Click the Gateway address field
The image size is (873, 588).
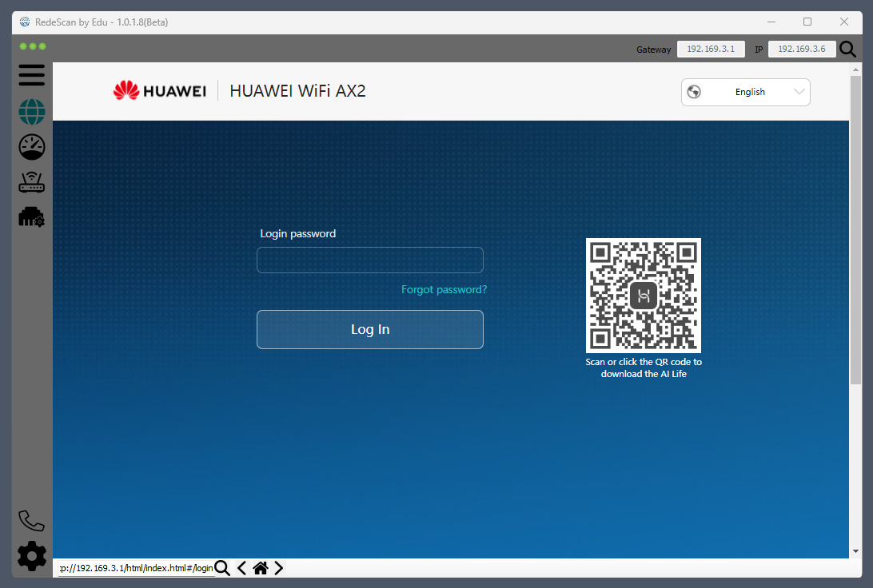[711, 50]
